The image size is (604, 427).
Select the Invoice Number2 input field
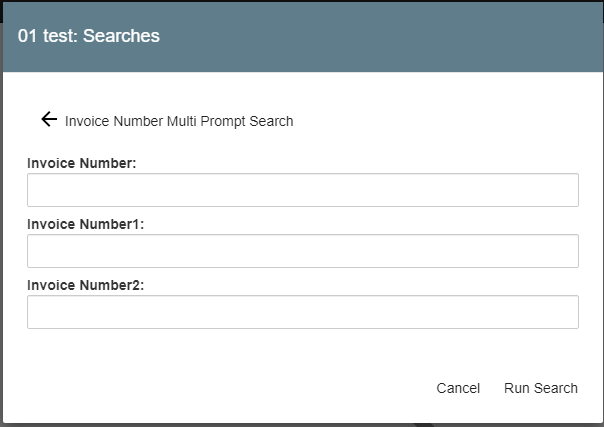click(x=302, y=312)
